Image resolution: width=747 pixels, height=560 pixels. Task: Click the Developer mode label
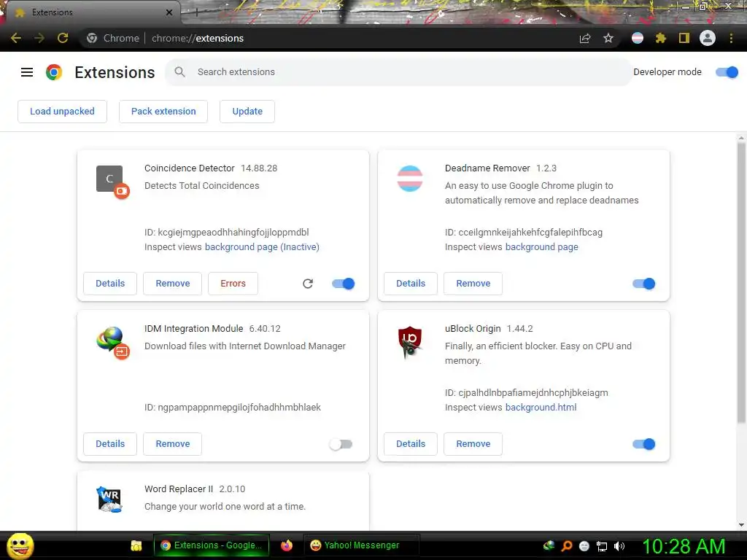click(667, 72)
